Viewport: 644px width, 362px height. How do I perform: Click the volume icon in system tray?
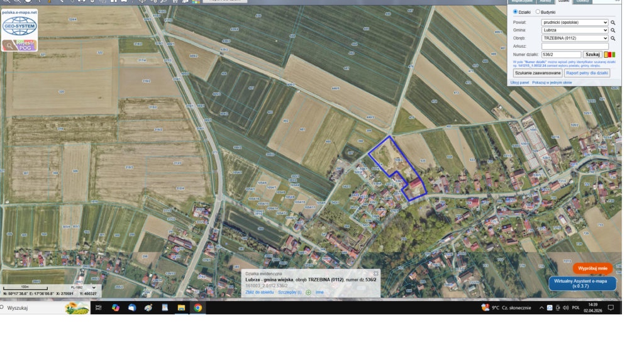tap(565, 308)
